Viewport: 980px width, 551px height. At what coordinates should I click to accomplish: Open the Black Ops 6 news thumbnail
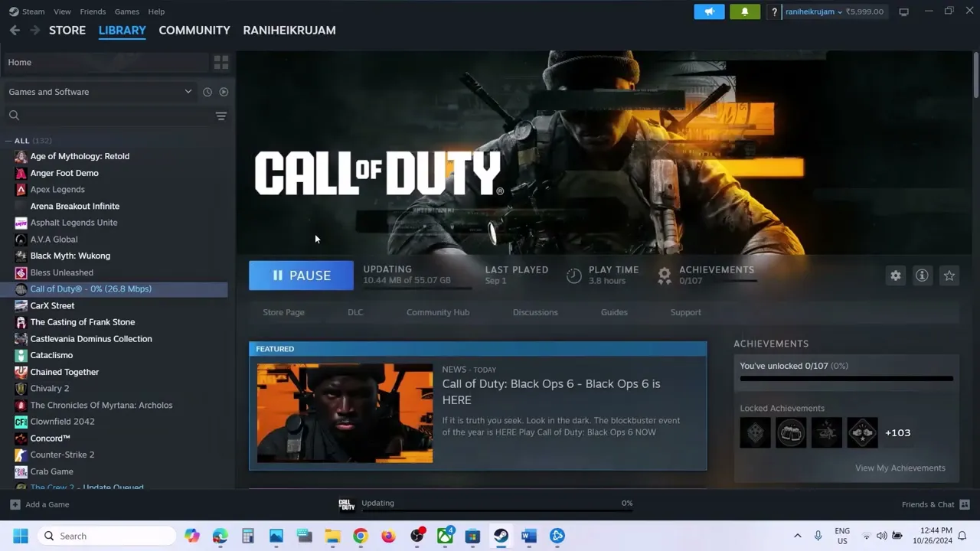coord(345,413)
